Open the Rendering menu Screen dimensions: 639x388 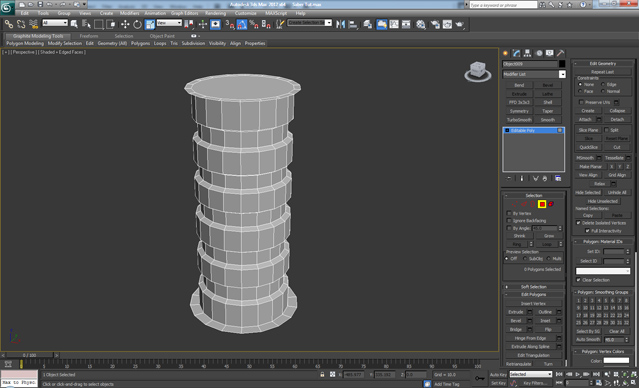coord(215,13)
